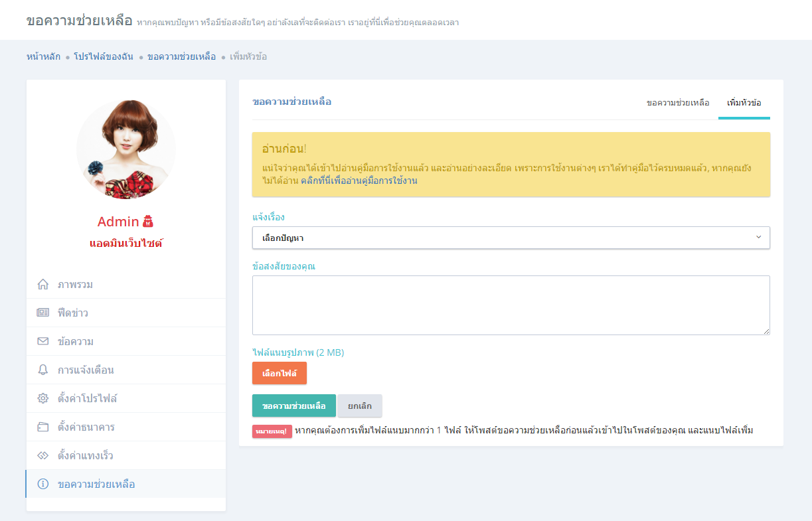Go to หน้าหลัก in the breadcrumb
Screen dimensions: 812x521
point(43,57)
